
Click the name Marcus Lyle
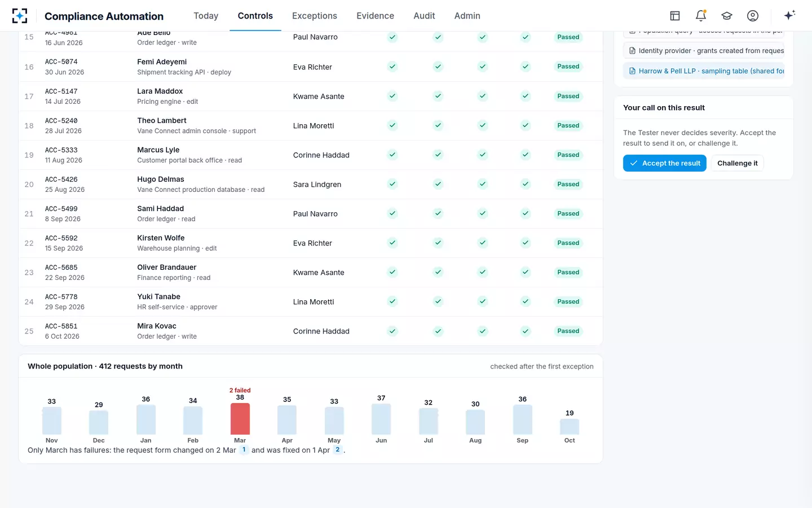pos(158,150)
